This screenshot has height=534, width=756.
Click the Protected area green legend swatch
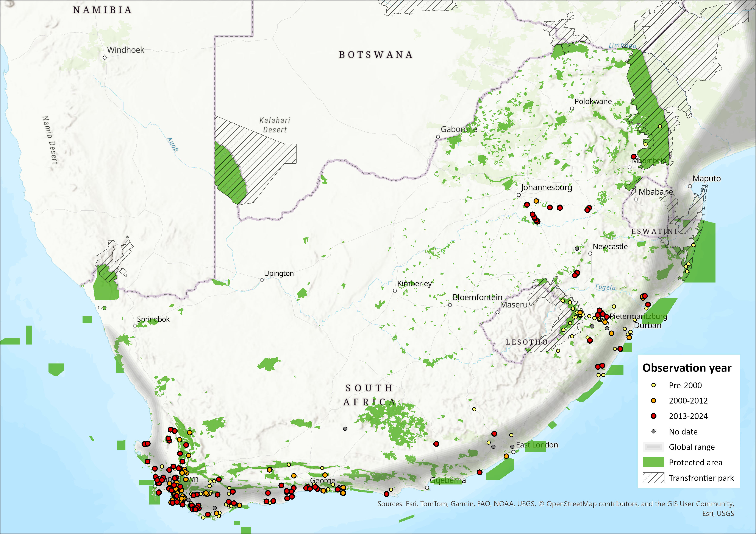click(653, 462)
